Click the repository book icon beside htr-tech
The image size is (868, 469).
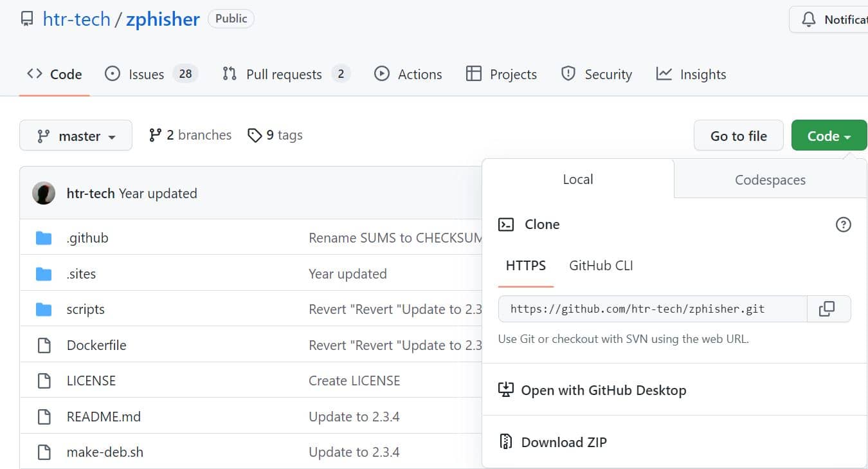[27, 19]
